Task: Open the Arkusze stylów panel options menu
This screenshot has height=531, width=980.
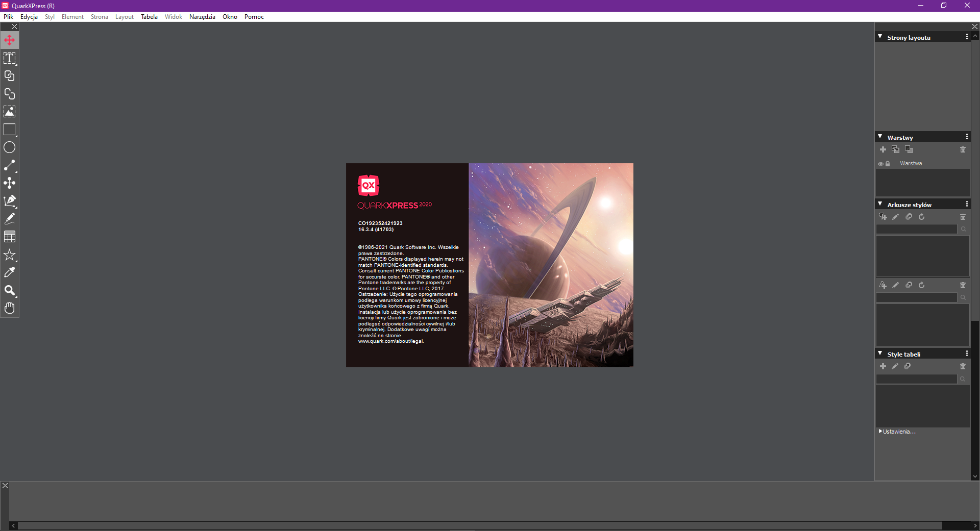Action: click(967, 204)
